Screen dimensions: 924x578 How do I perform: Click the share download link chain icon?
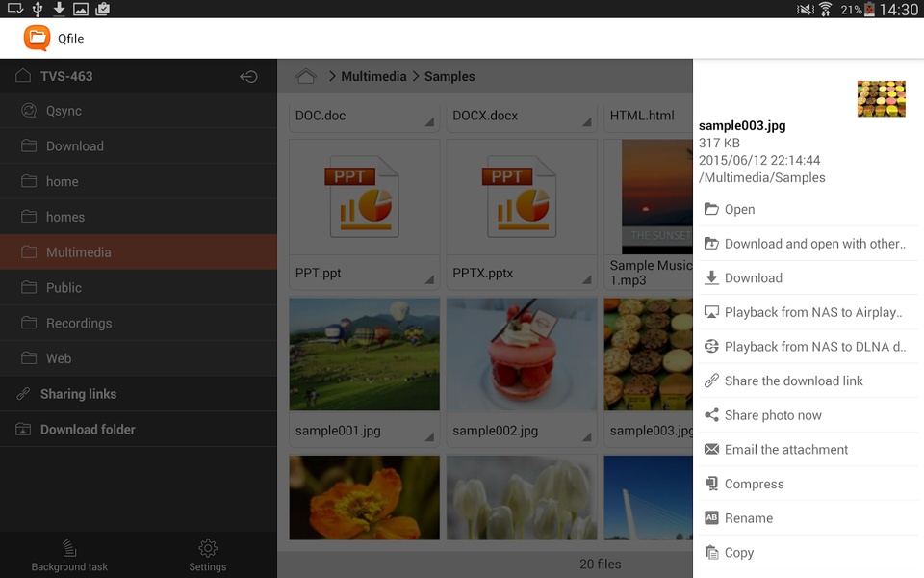click(712, 381)
